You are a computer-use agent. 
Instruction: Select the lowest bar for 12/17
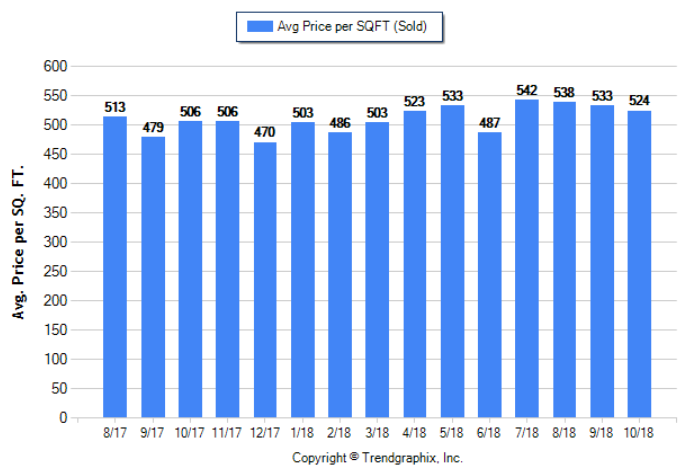click(x=265, y=280)
